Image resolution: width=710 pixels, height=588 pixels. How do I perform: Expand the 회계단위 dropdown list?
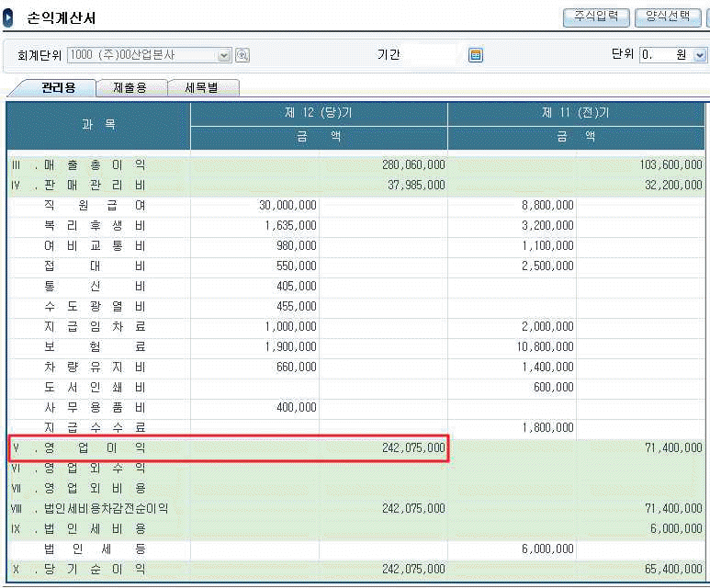coord(224,55)
